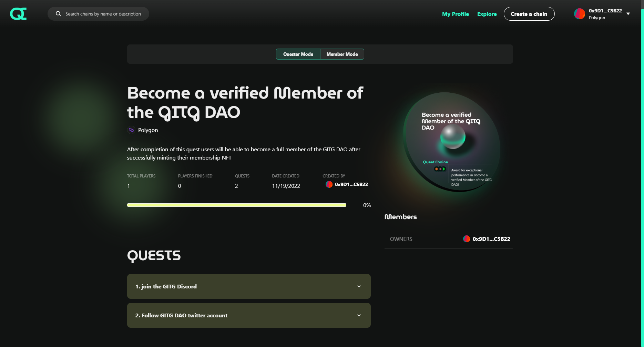
Task: Click the OWNERS label in Members
Action: [x=401, y=239]
